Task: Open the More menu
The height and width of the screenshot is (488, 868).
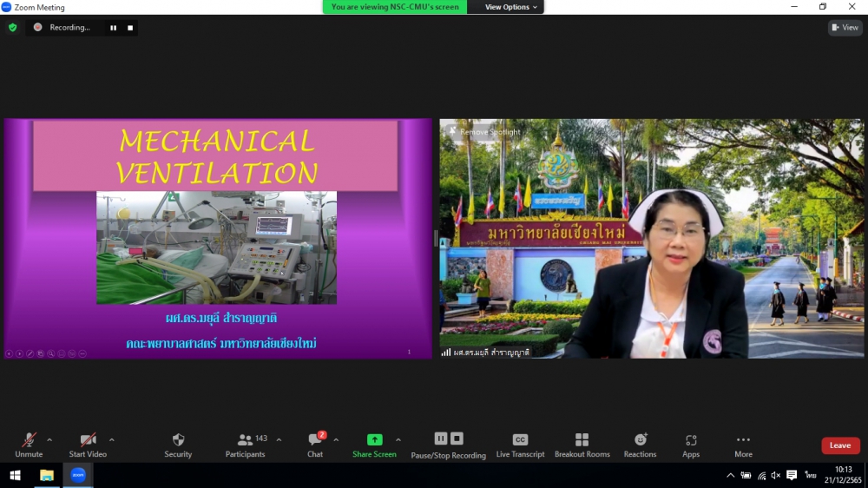Action: tap(743, 440)
